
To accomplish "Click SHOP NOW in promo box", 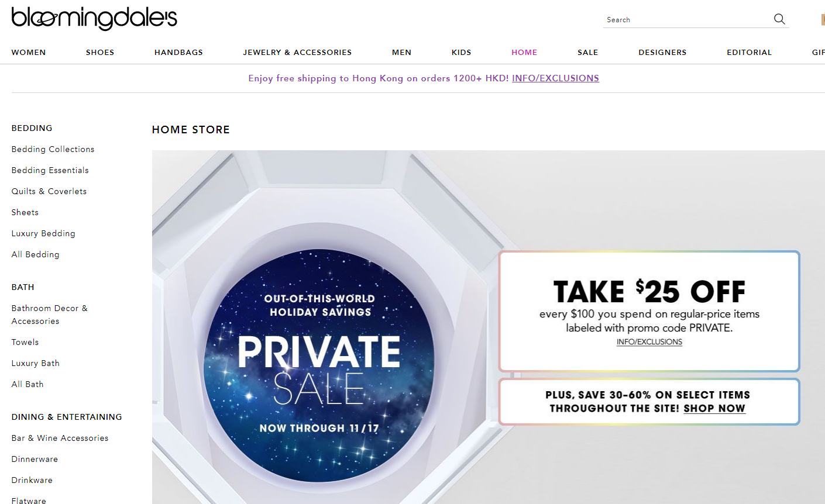I will pos(714,409).
